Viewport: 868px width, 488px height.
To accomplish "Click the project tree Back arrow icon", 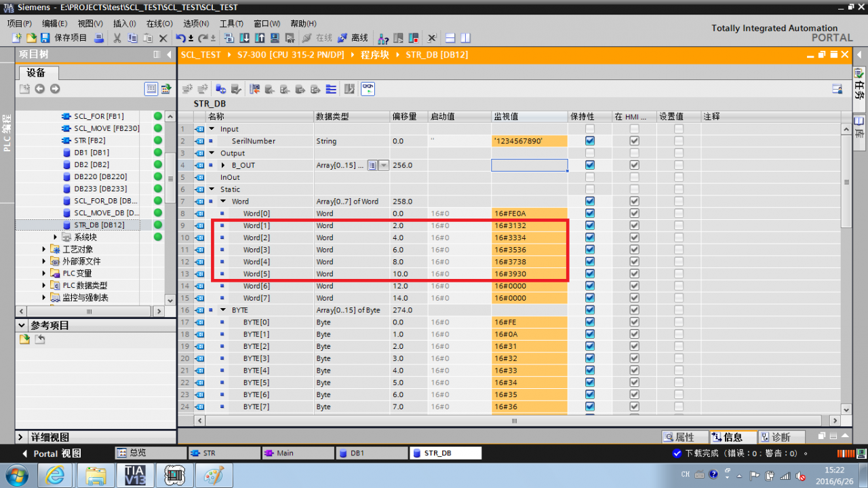I will 40,89.
